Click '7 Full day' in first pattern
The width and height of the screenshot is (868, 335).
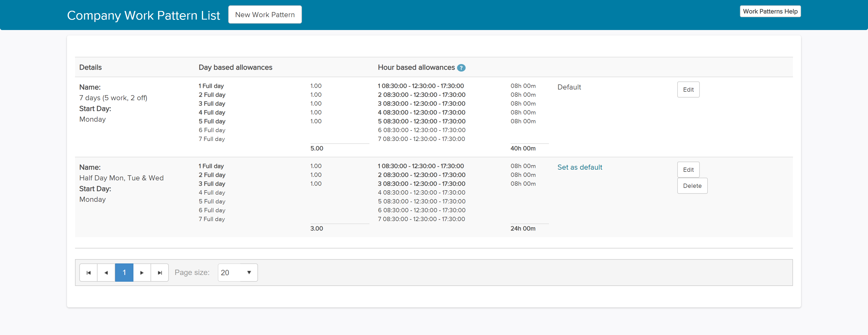coord(212,139)
